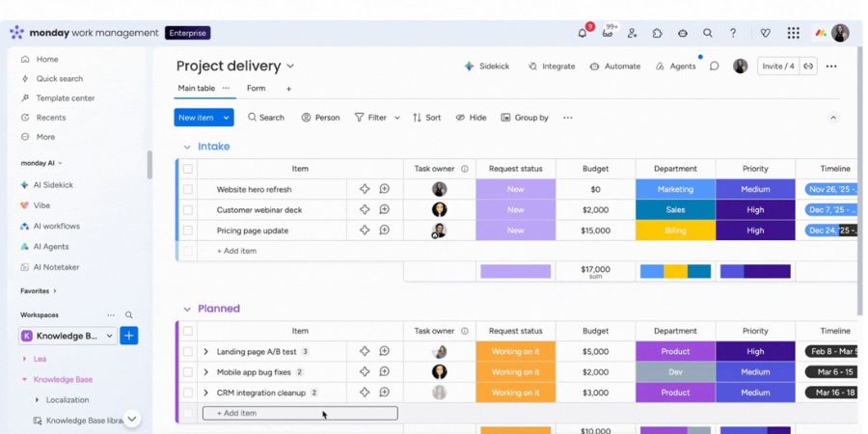Copy board link icon next to Invite

pyautogui.click(x=808, y=67)
